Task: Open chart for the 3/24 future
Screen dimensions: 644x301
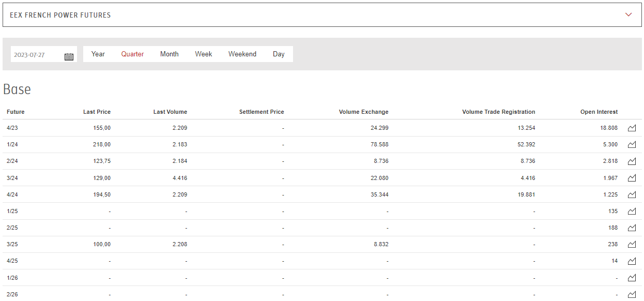Action: coord(632,178)
